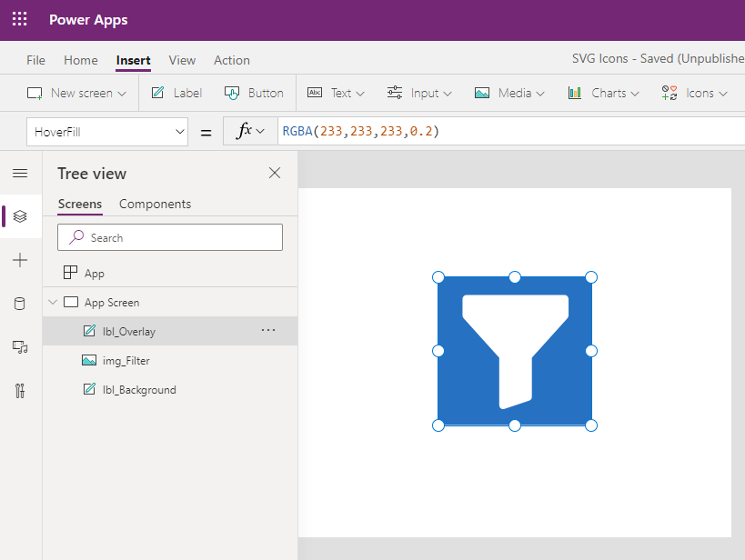Close the Tree view panel
The height and width of the screenshot is (560, 745).
pyautogui.click(x=275, y=173)
